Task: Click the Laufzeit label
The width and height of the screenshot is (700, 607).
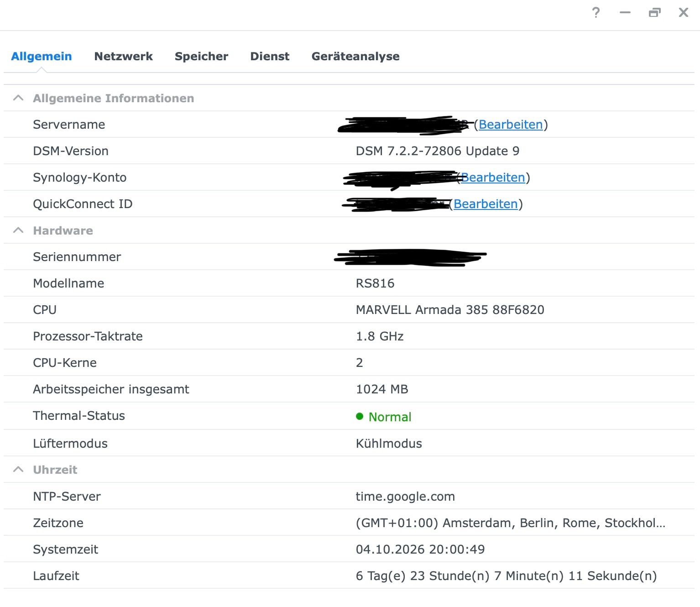Action: point(56,576)
